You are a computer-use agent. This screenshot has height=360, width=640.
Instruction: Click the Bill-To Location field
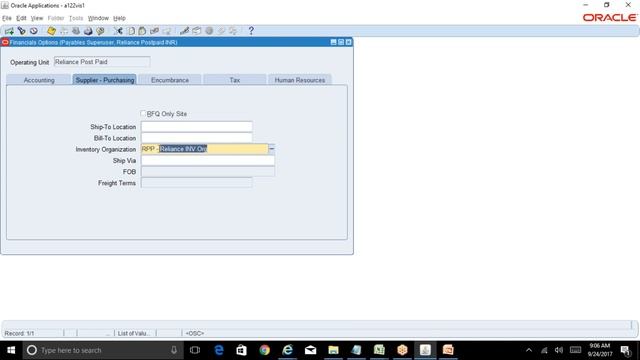[x=197, y=138]
